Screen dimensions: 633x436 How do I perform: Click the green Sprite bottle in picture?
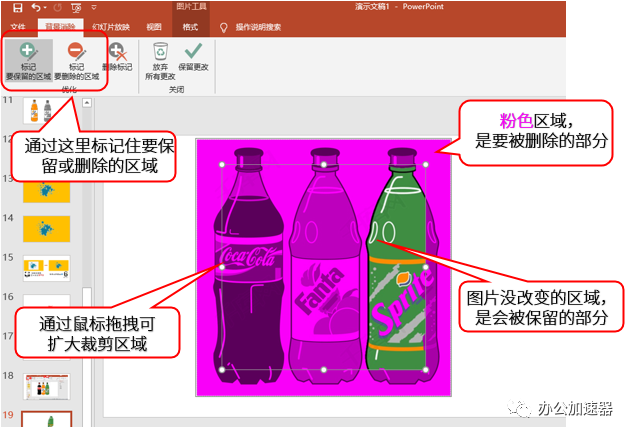click(x=400, y=266)
